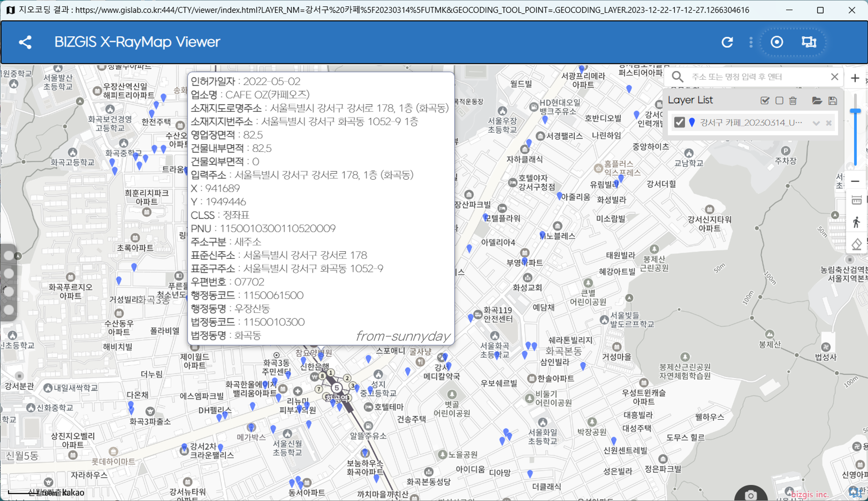Click the blue zoom slider handle
Screen dimensions: 868x501
click(x=855, y=111)
